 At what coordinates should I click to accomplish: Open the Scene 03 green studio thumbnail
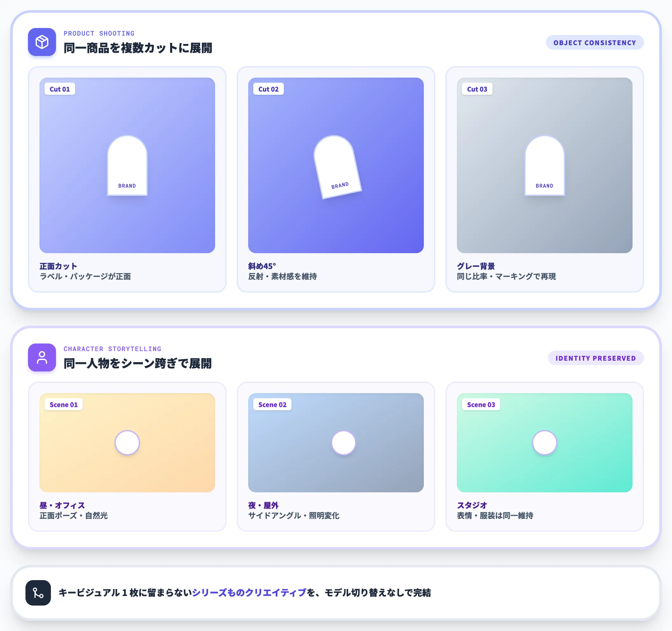click(x=544, y=442)
